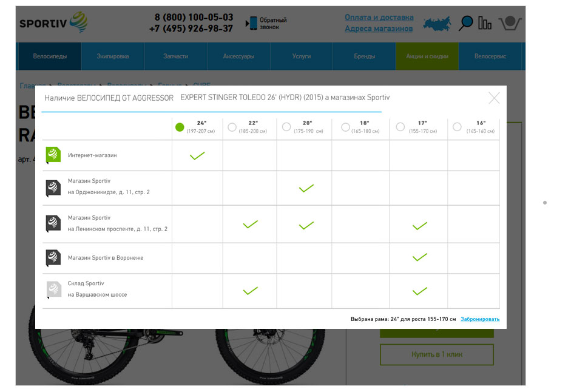The width and height of the screenshot is (571, 392).
Task: Click the Орджоникидзе store icon
Action: (x=53, y=188)
